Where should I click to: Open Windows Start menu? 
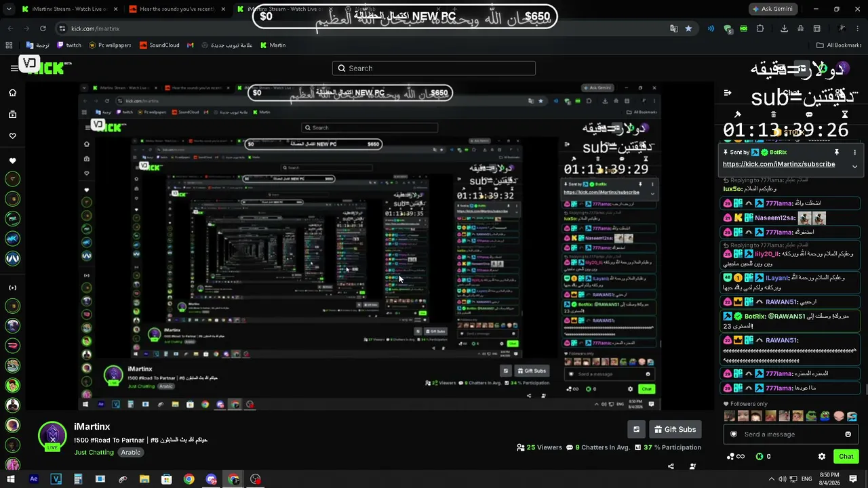click(x=11, y=479)
